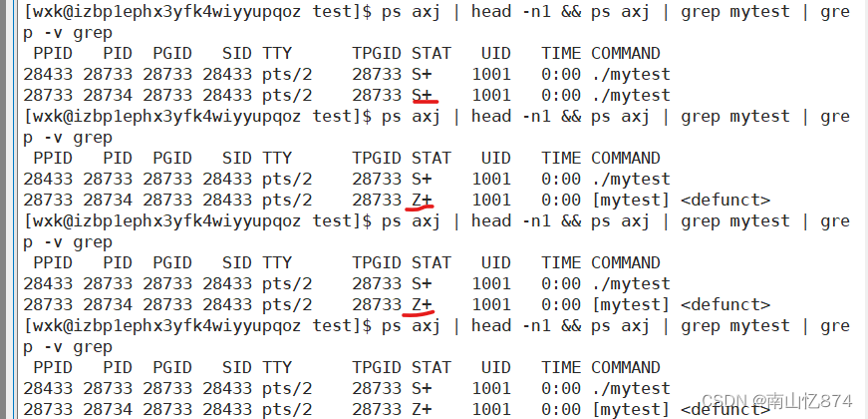This screenshot has width=868, height=419.
Task: Click the STAT header in the second ps output
Action: pyautogui.click(x=432, y=159)
